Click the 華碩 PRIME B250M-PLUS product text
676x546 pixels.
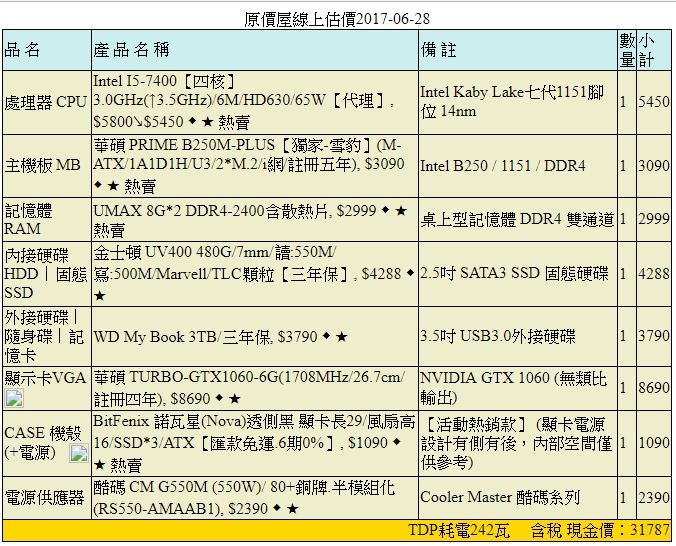(x=249, y=166)
